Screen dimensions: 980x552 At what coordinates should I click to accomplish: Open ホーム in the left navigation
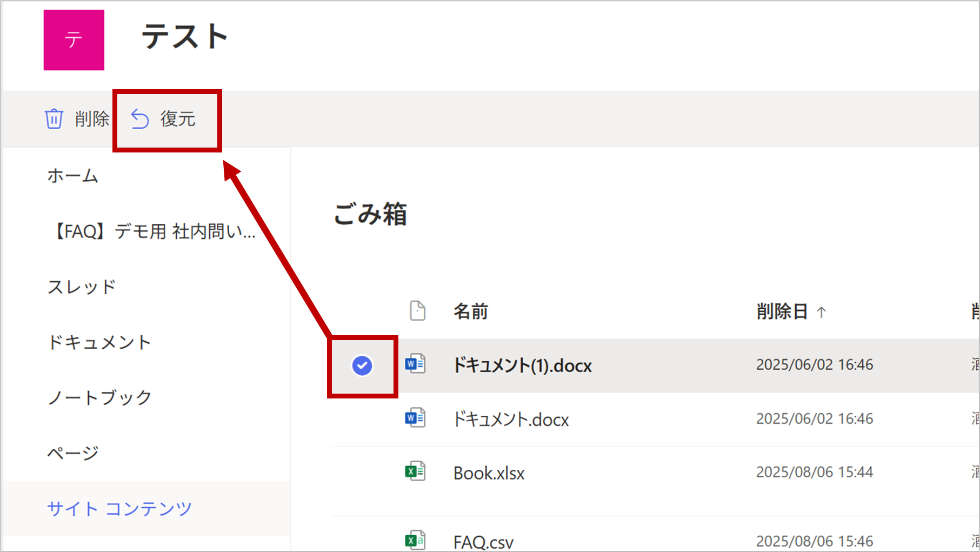pos(72,176)
